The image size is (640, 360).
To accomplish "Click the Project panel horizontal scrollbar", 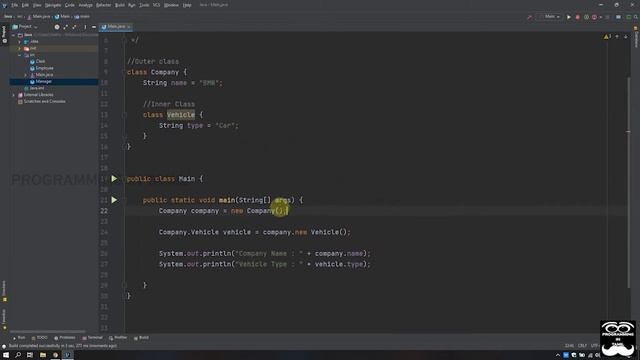I will point(48,331).
